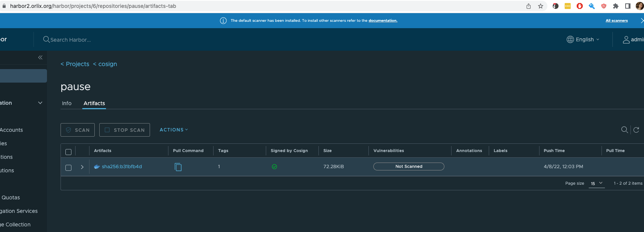Screen dimensions: 644x232
Task: Expand the sha256:b31bfb4d artifact row
Action: point(82,167)
